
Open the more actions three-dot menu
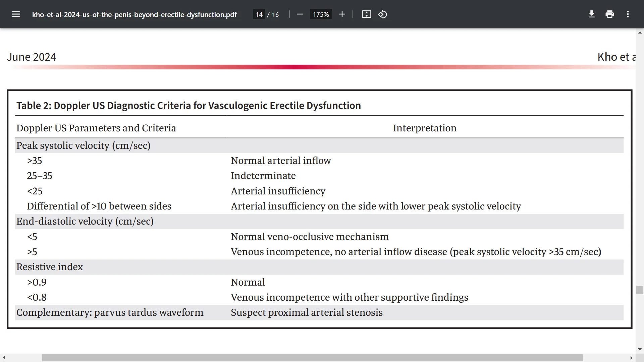point(628,14)
